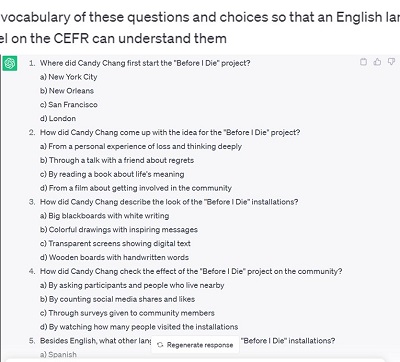Viewport: 400px width, 362px height.
Task: Click option d) London
Action: [58, 119]
